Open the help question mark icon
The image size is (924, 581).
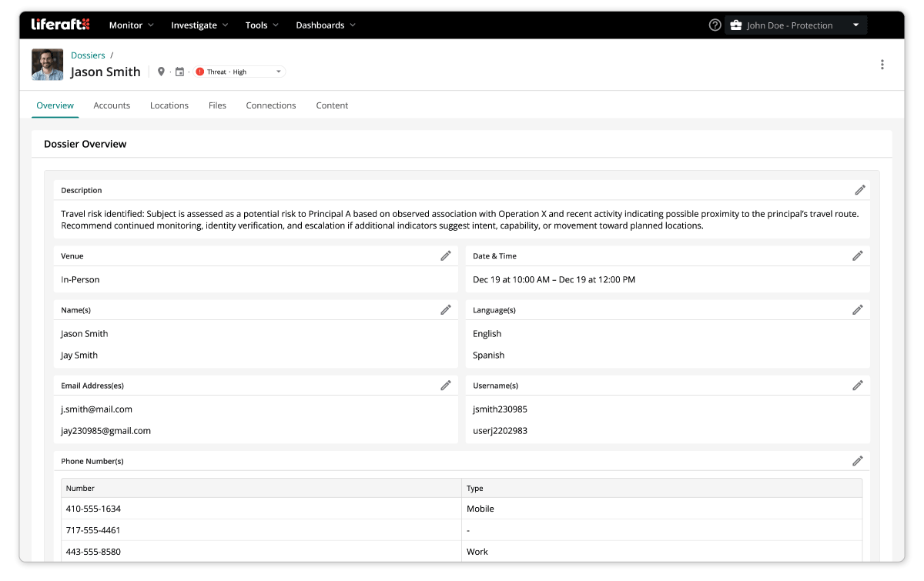(715, 25)
